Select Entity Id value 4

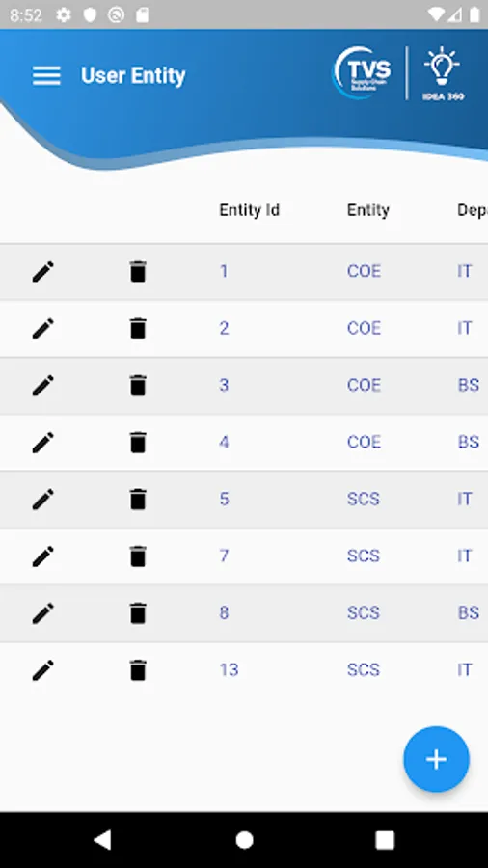(224, 443)
